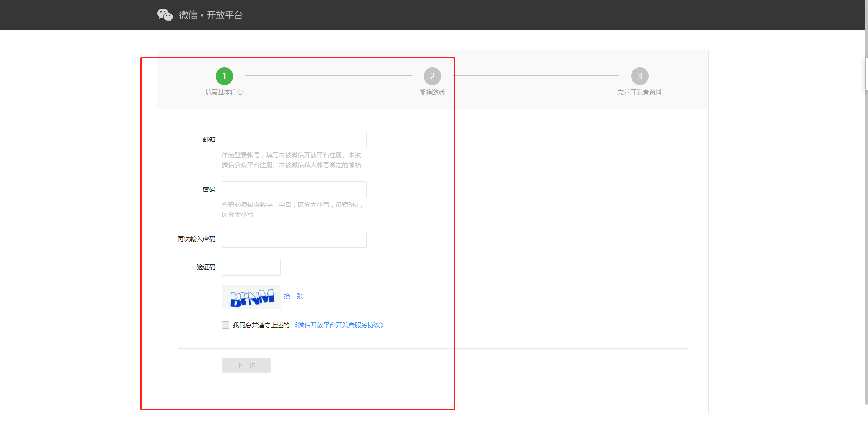Focus the 密码 password input field
This screenshot has width=868, height=438.
click(294, 189)
